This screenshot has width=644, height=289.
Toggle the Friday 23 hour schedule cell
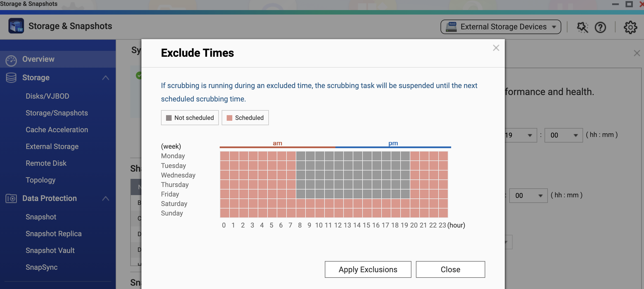[x=443, y=194]
